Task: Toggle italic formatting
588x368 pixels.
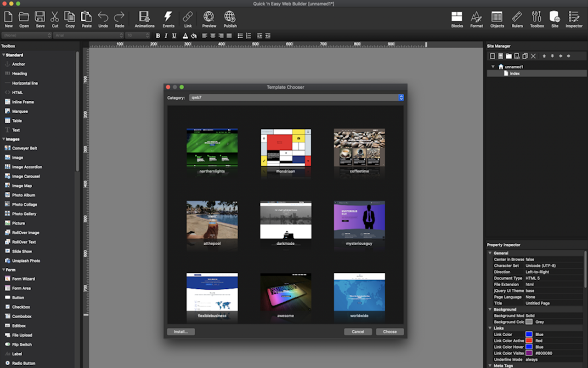Action: click(166, 35)
